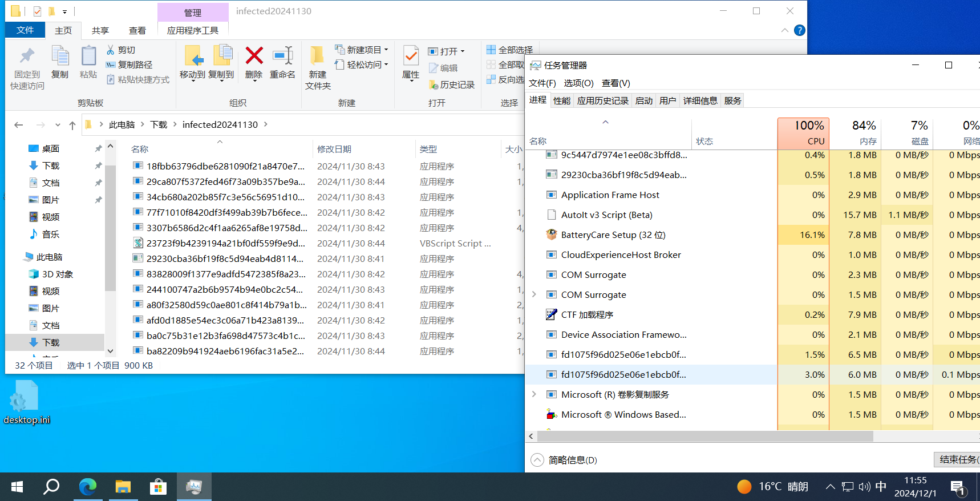Image resolution: width=980 pixels, height=501 pixels.
Task: Click the Rename (重命名) ribbon icon
Action: [x=282, y=57]
